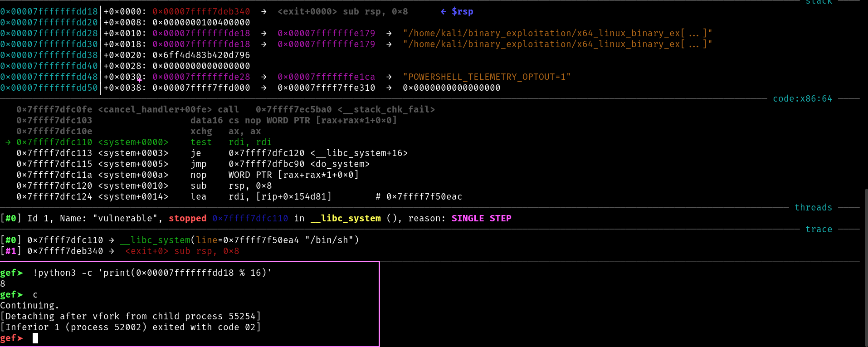This screenshot has width=868, height=347.
Task: Click the python3 print command line
Action: pos(152,273)
